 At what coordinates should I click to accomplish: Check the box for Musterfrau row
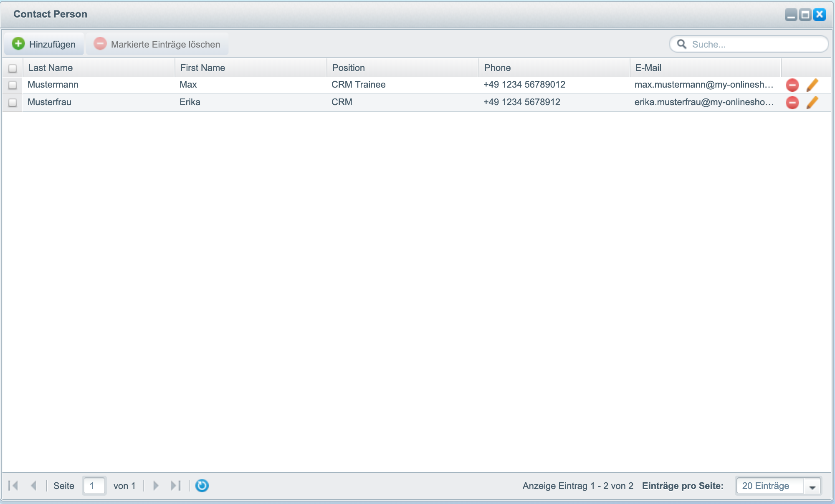coord(13,103)
